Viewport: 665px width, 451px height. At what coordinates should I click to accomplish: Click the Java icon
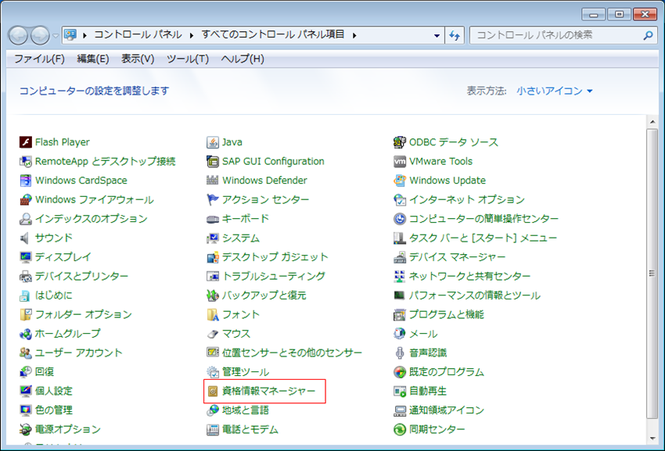coord(212,142)
